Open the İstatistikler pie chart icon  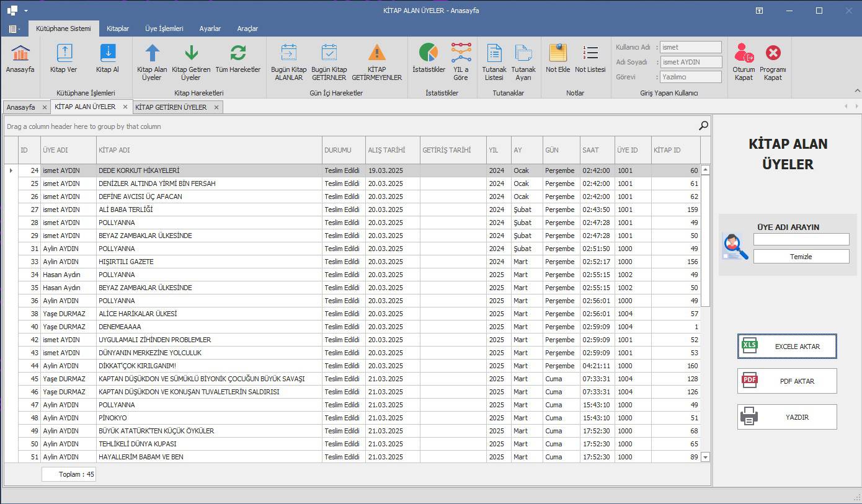pyautogui.click(x=429, y=53)
